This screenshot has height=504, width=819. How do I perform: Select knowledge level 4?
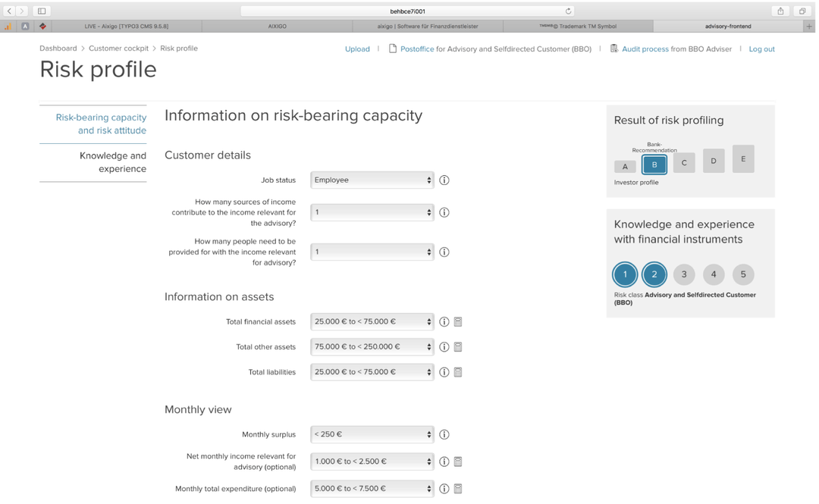[x=713, y=274]
